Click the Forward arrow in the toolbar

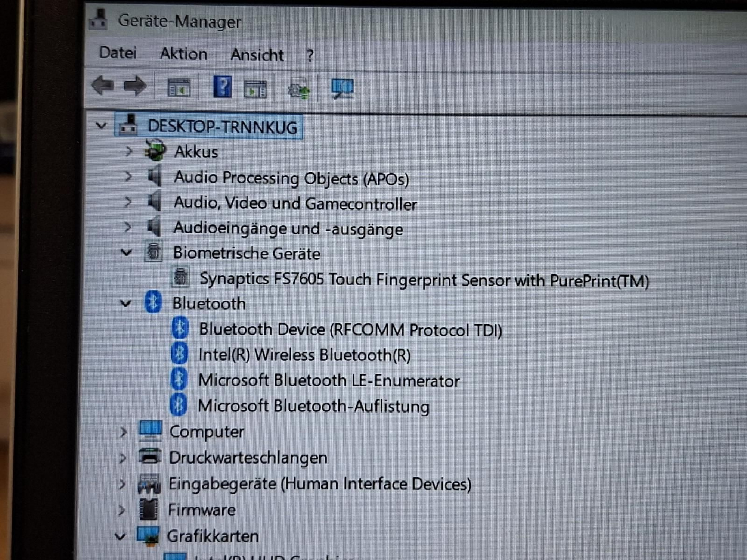point(135,86)
